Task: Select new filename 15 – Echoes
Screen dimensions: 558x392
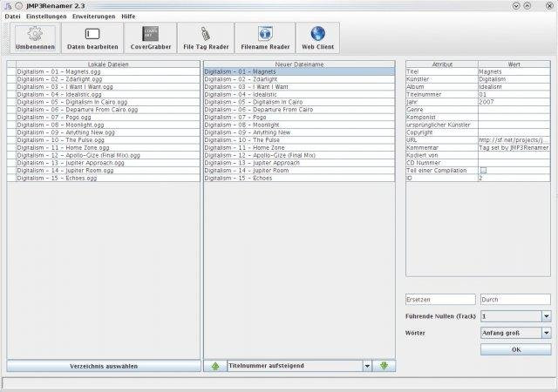Action: [299, 179]
